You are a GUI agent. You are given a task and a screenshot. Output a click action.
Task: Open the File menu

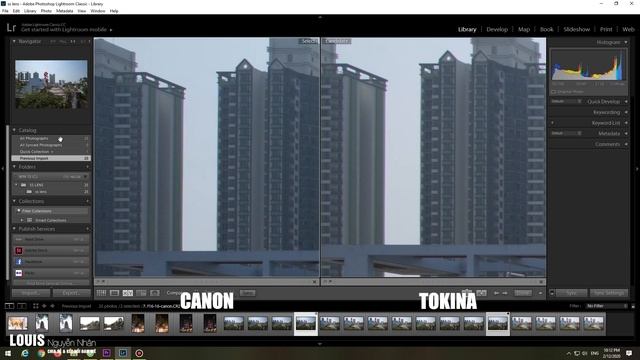click(5, 11)
